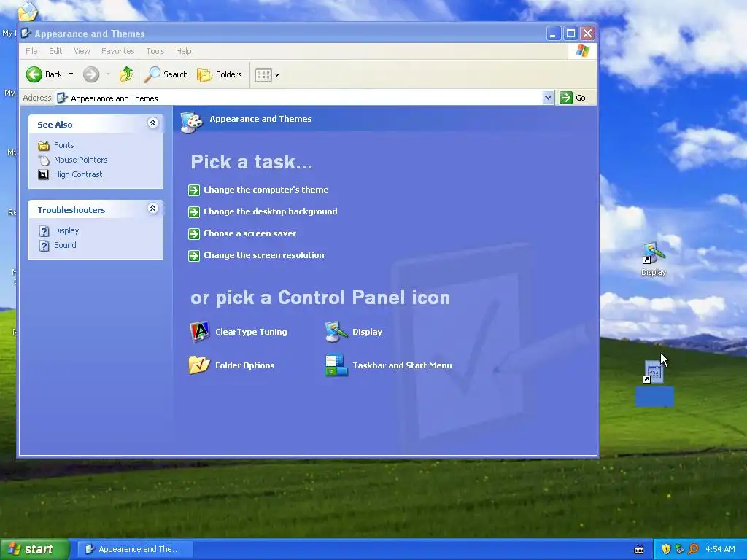Click the Mouse Pointers icon

(44, 160)
